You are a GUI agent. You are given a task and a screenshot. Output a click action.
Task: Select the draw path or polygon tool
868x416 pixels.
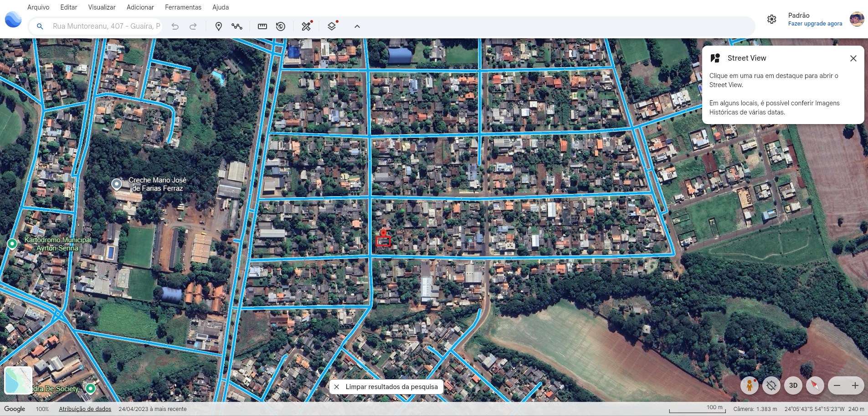237,26
